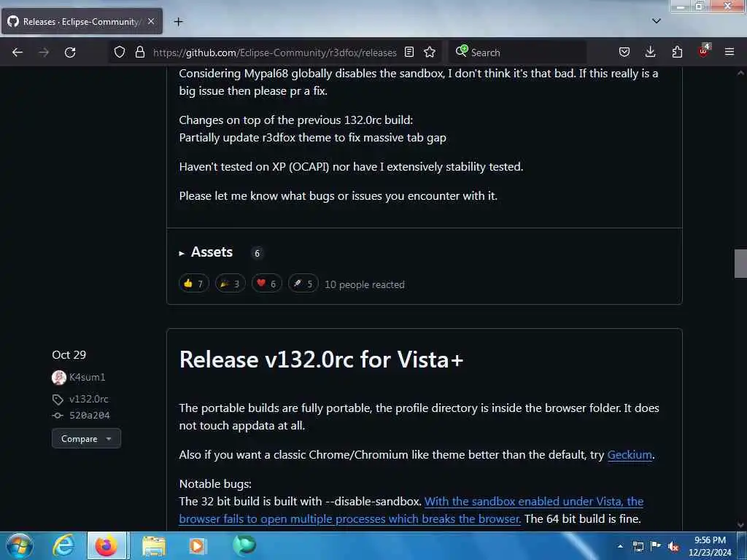Click the commit icon beside 520a204
The width and height of the screenshot is (747, 560).
tap(58, 416)
